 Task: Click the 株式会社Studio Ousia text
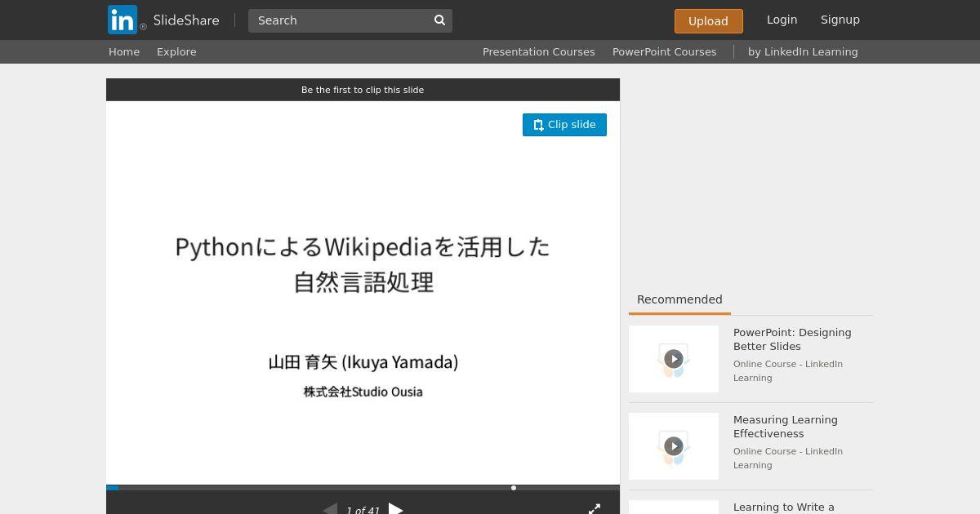pyautogui.click(x=363, y=392)
